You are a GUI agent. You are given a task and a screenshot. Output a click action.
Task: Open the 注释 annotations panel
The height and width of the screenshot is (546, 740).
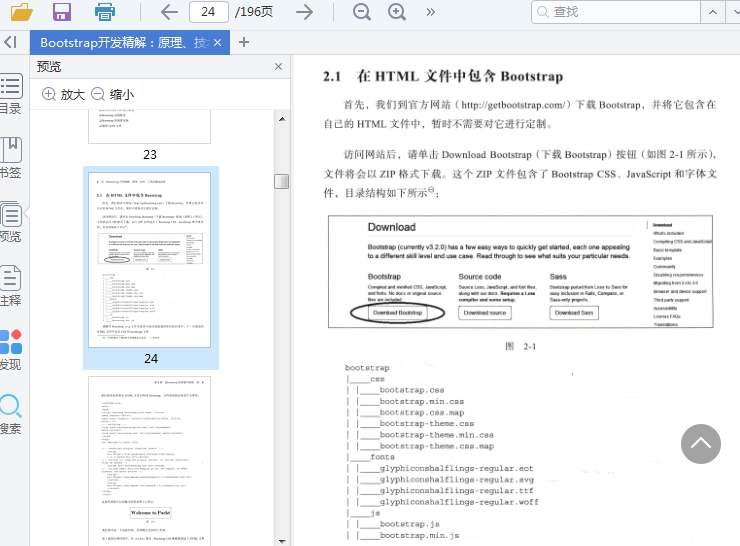pyautogui.click(x=11, y=286)
